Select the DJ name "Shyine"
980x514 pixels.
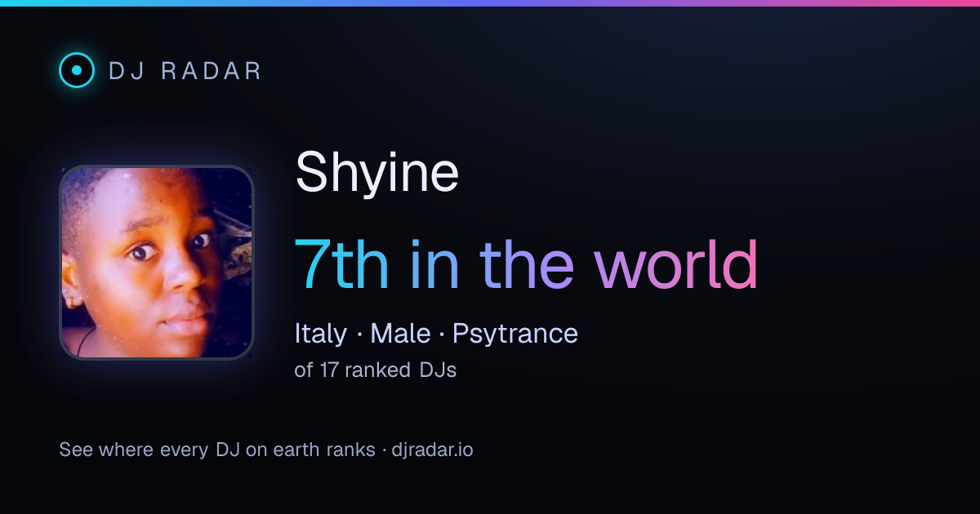tap(376, 172)
